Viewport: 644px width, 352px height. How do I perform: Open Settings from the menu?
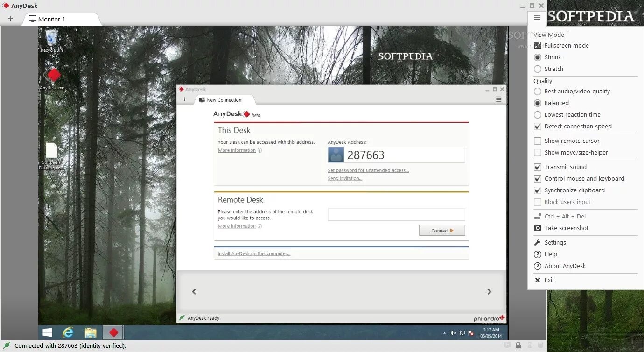pos(555,243)
